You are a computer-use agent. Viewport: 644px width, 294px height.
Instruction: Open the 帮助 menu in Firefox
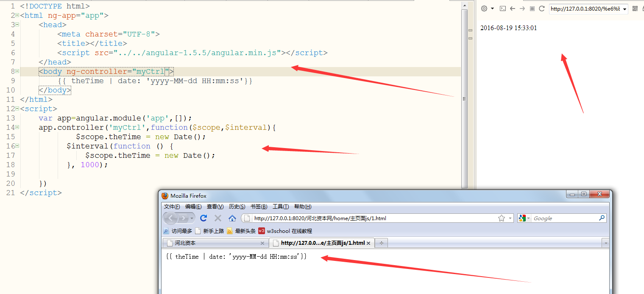[303, 207]
